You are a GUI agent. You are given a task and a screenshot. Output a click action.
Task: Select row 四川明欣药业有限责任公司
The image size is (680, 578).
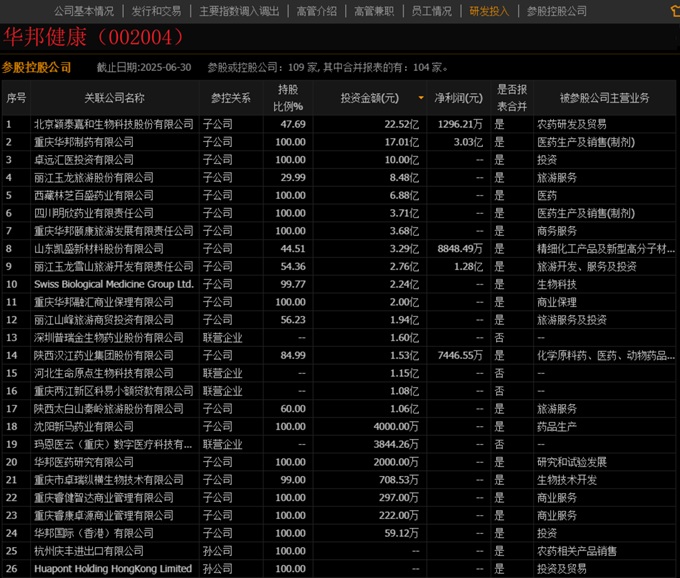tap(339, 213)
